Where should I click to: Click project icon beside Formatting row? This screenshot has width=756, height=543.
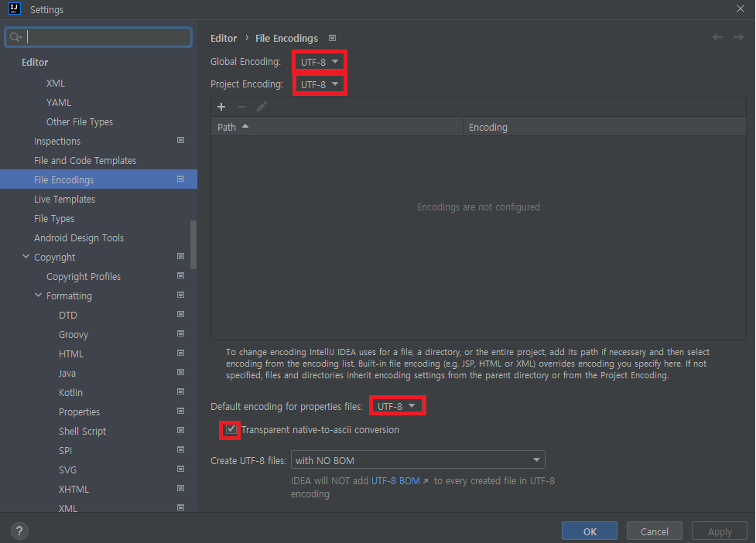tap(181, 295)
